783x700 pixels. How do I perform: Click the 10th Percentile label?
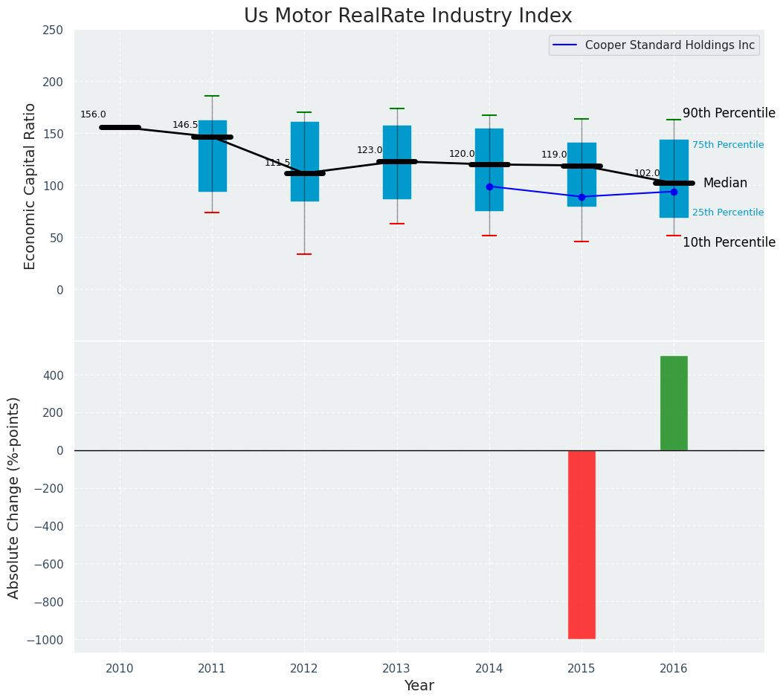(x=728, y=243)
